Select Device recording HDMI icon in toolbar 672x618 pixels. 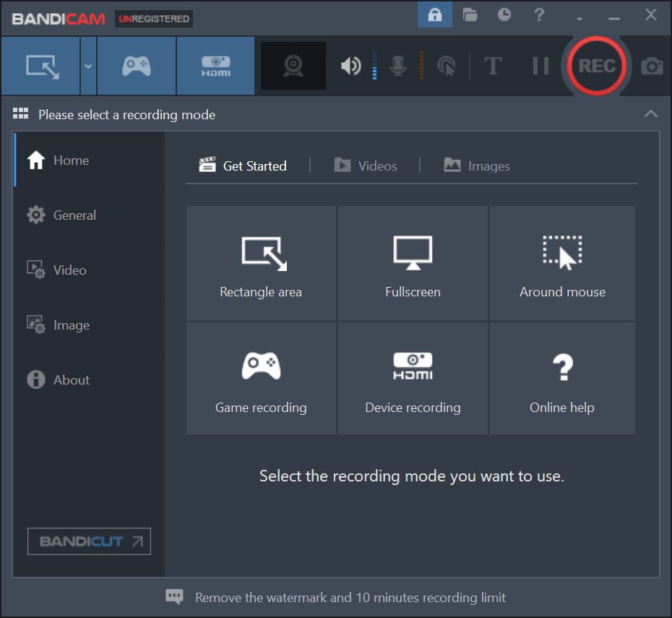215,65
